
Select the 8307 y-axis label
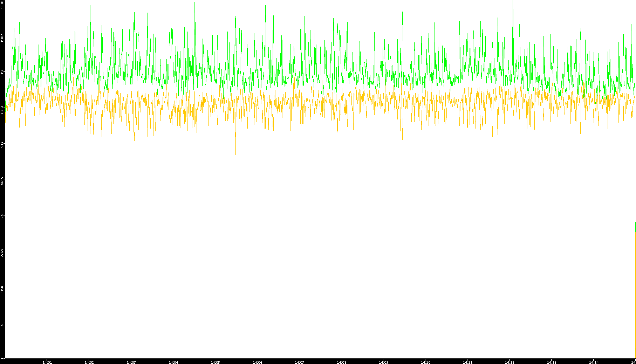point(2,38)
